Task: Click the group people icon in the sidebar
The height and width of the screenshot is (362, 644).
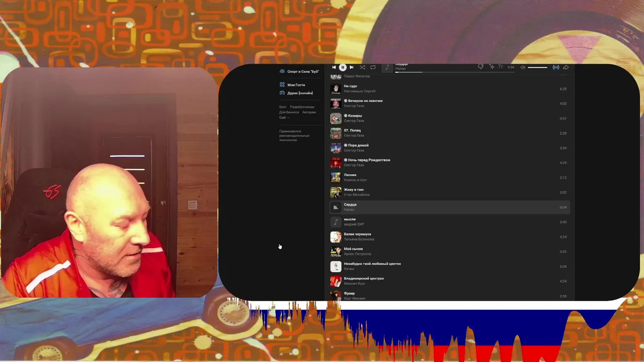Action: pyautogui.click(x=282, y=71)
